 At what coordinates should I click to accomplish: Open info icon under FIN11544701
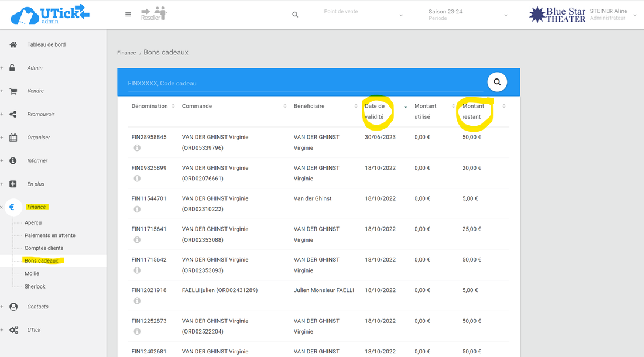tap(137, 209)
